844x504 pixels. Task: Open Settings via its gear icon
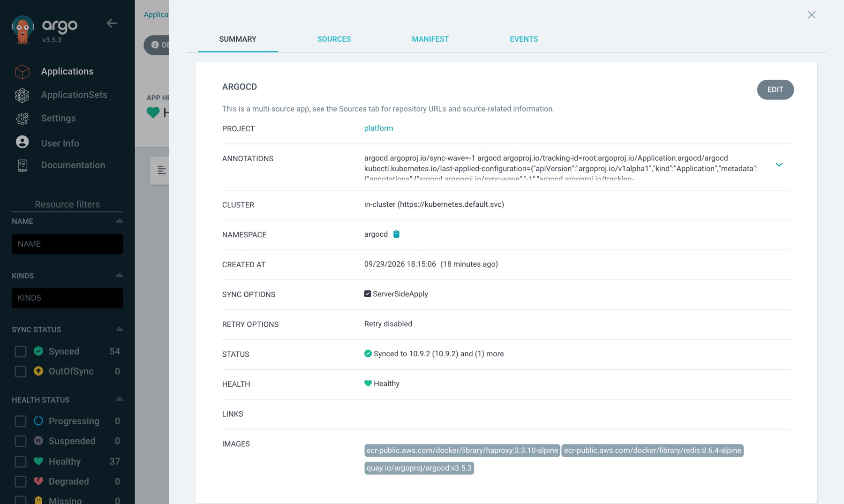click(x=22, y=119)
